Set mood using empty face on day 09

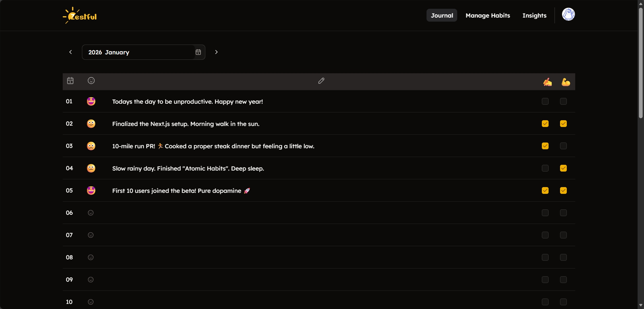[x=91, y=280]
